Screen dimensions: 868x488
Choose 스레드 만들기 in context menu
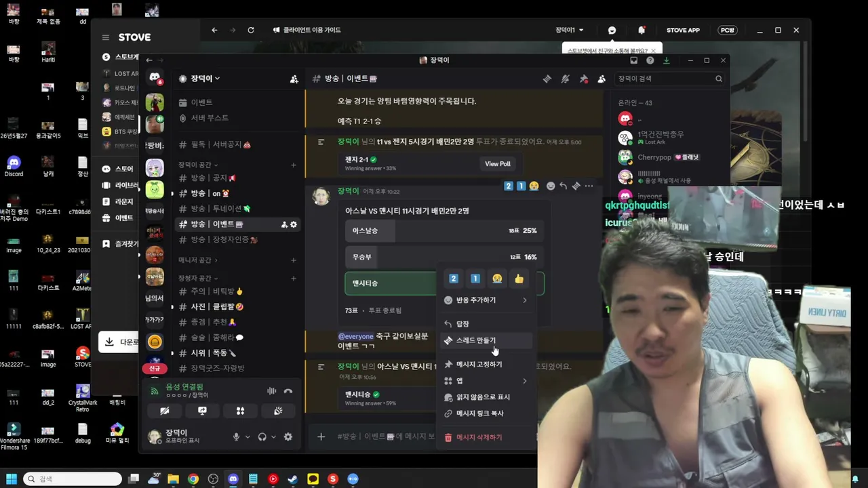[x=486, y=340]
